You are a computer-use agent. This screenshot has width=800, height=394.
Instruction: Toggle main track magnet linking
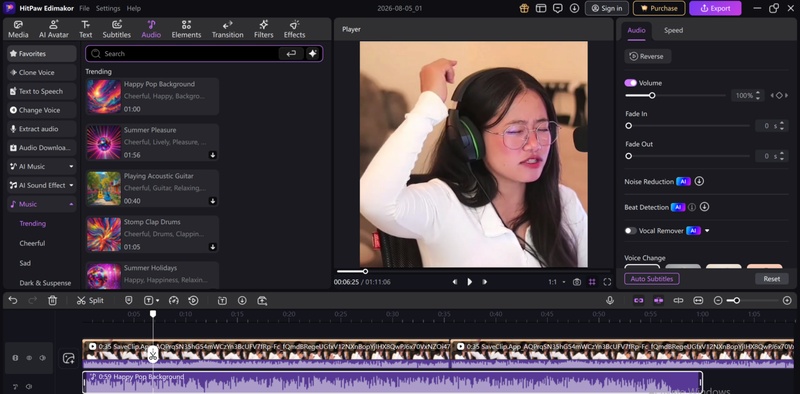point(638,301)
